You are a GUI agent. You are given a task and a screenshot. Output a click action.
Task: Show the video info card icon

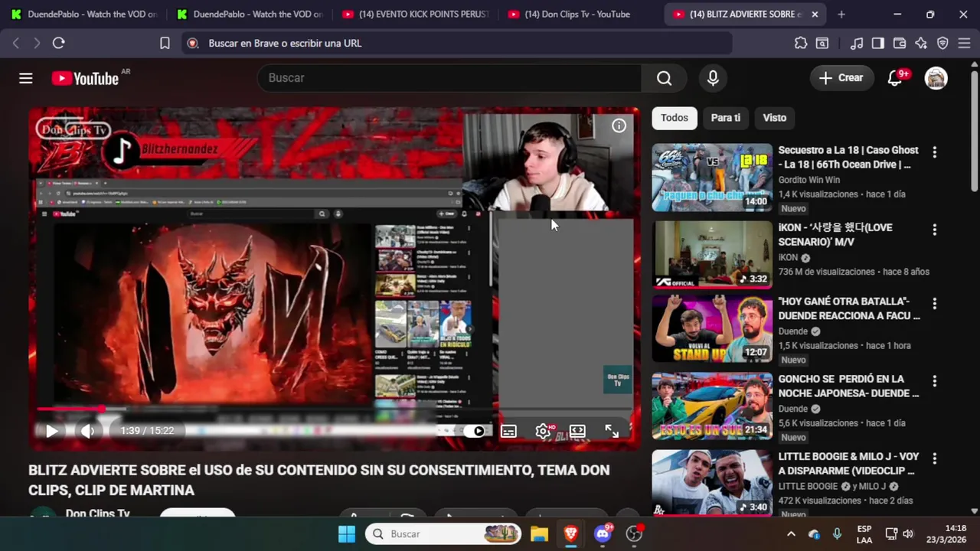[x=619, y=126]
